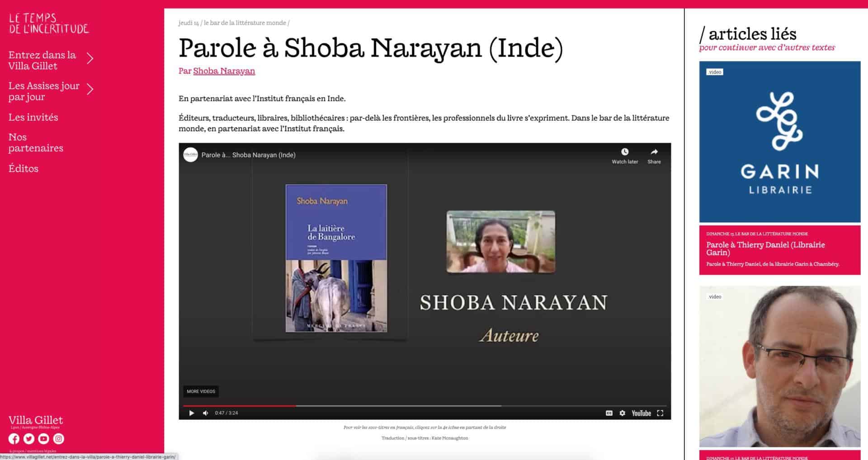Toggle closed captions on the video
The width and height of the screenshot is (868, 460).
pos(609,413)
